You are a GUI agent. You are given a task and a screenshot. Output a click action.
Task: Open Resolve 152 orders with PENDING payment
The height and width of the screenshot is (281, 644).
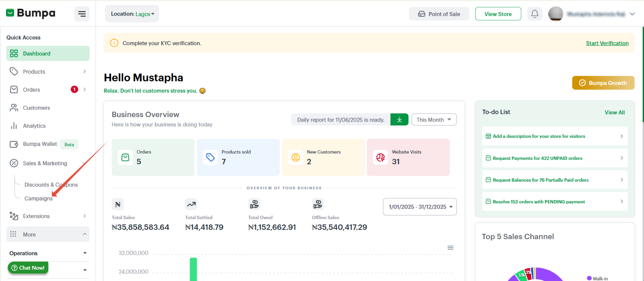pos(555,202)
